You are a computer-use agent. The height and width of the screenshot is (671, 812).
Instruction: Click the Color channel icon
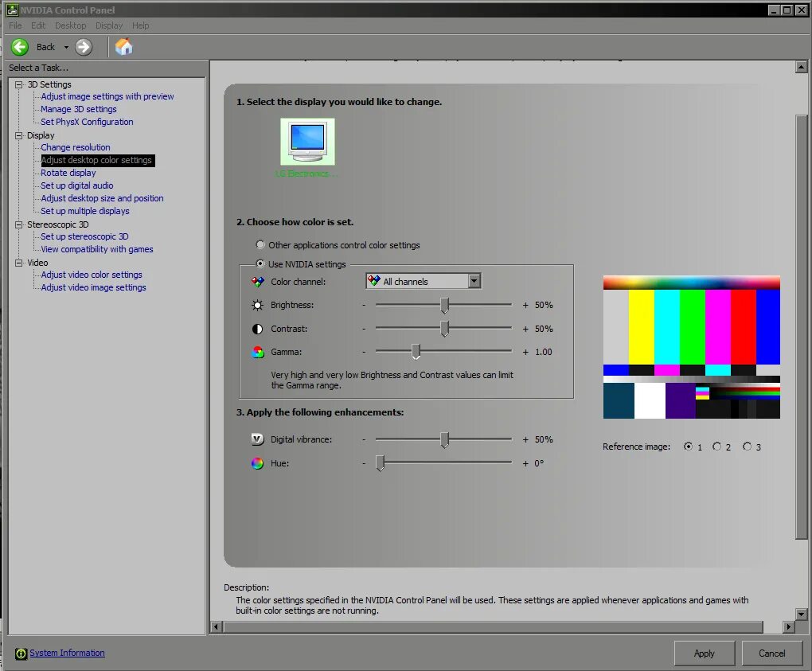pos(257,282)
